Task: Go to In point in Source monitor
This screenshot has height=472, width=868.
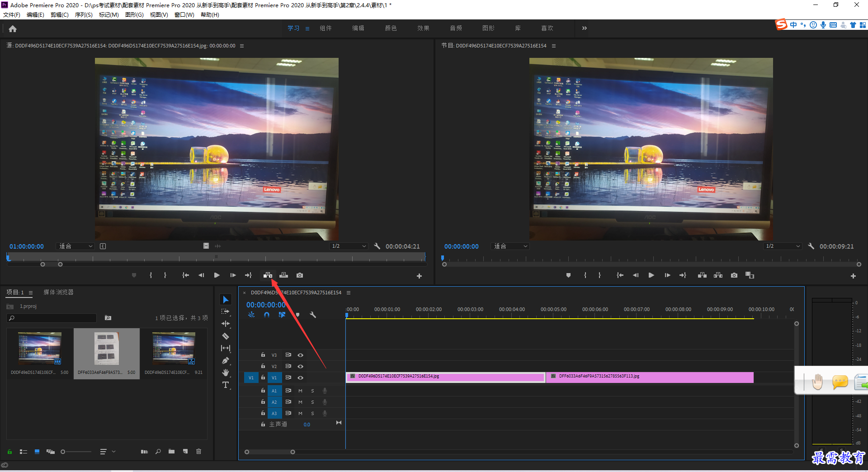Action: pos(185,275)
